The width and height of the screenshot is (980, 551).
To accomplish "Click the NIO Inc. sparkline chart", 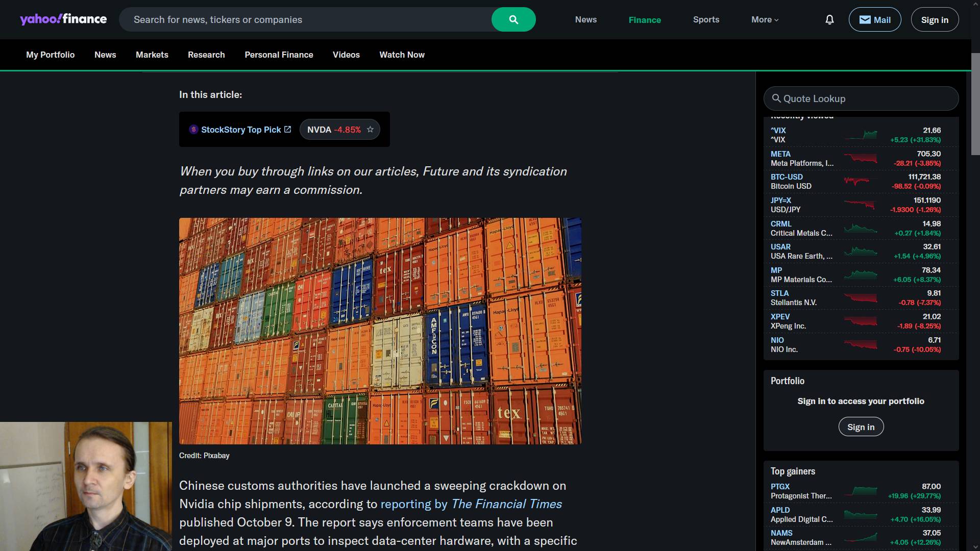I will (861, 345).
